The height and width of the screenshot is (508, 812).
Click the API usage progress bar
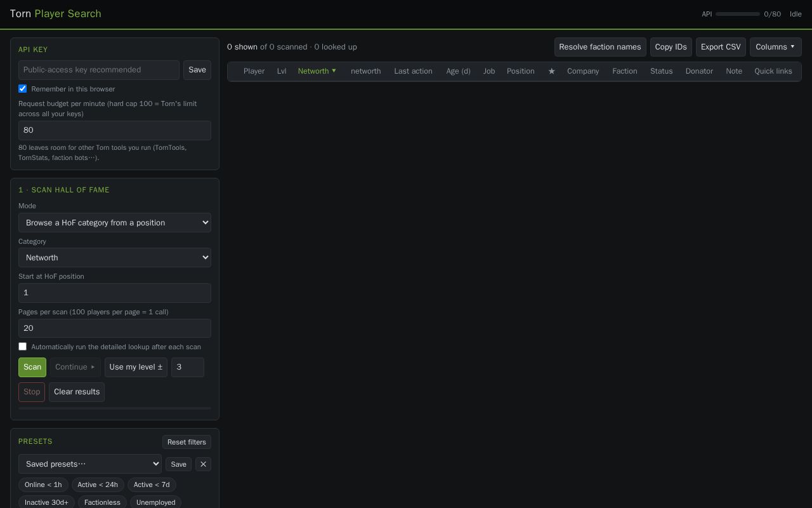738,14
